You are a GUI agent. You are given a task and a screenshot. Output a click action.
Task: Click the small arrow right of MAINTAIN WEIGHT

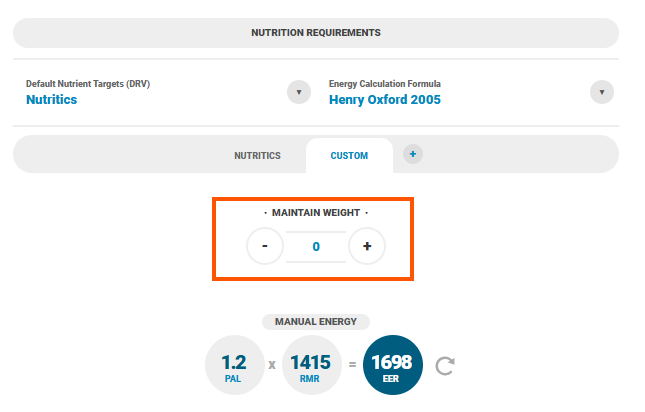pos(367,213)
